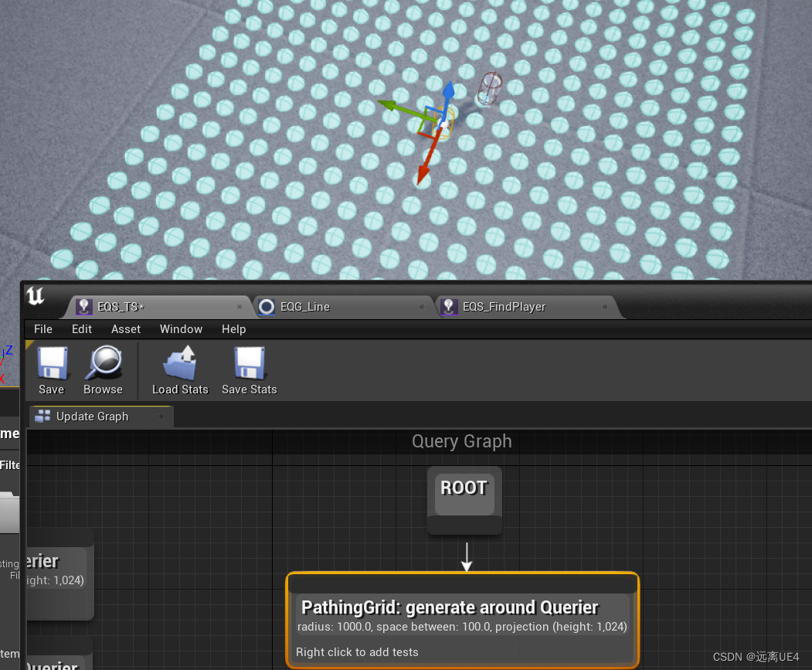Image resolution: width=812 pixels, height=670 pixels.
Task: Open the Asset menu
Action: tap(126, 329)
